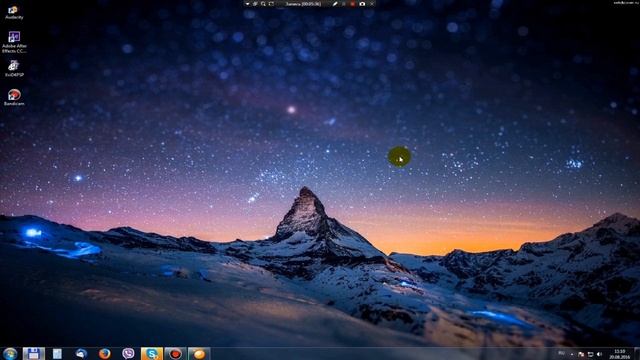The height and width of the screenshot is (360, 640).
Task: Stop the recording with red button
Action: [x=353, y=4]
